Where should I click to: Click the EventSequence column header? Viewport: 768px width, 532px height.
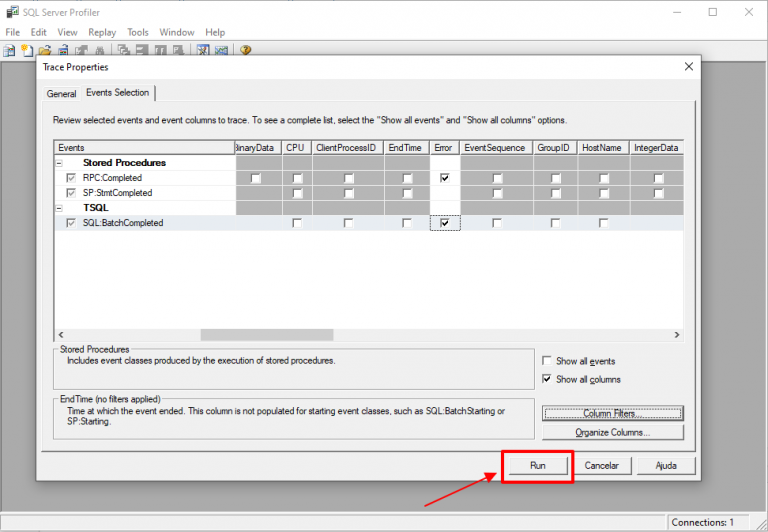click(496, 147)
